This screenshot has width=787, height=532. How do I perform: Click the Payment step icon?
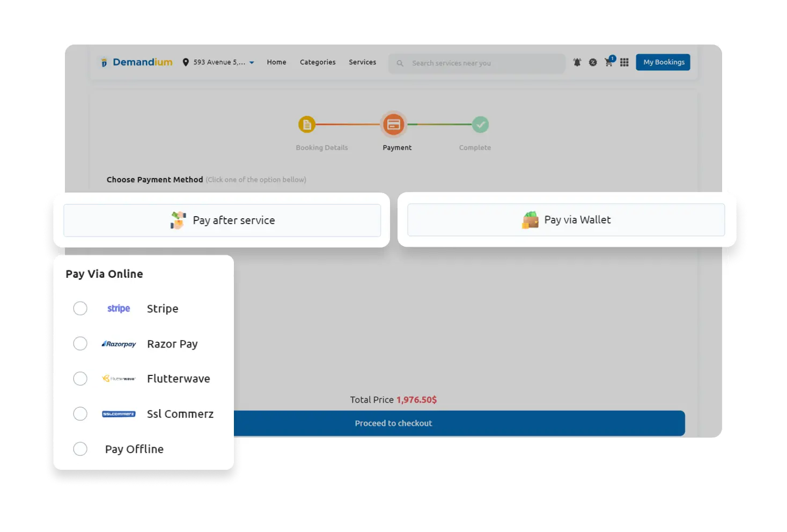(394, 124)
